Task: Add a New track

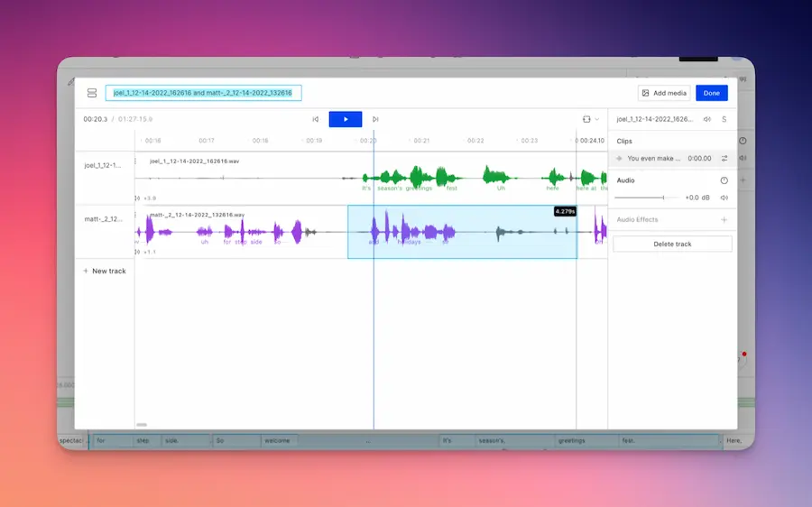Action: [x=105, y=271]
